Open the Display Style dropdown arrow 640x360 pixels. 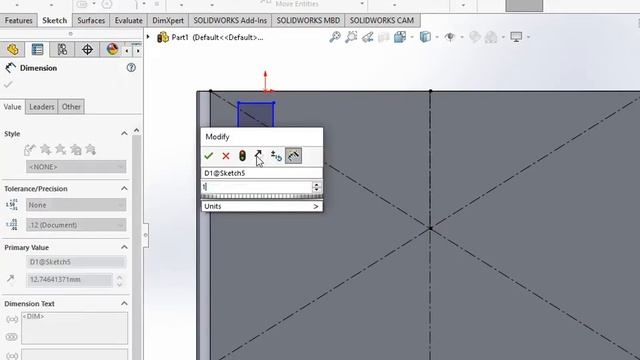click(x=437, y=37)
